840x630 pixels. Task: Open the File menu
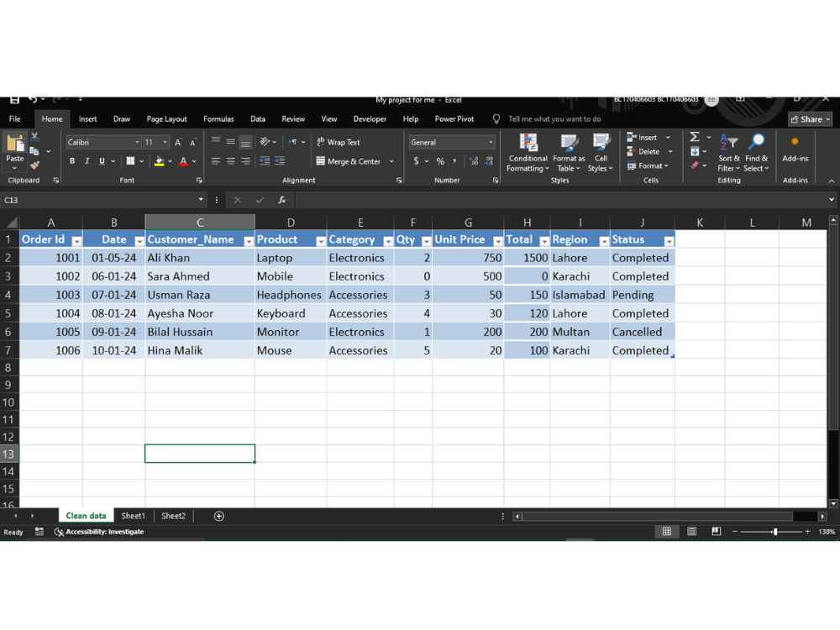[15, 119]
